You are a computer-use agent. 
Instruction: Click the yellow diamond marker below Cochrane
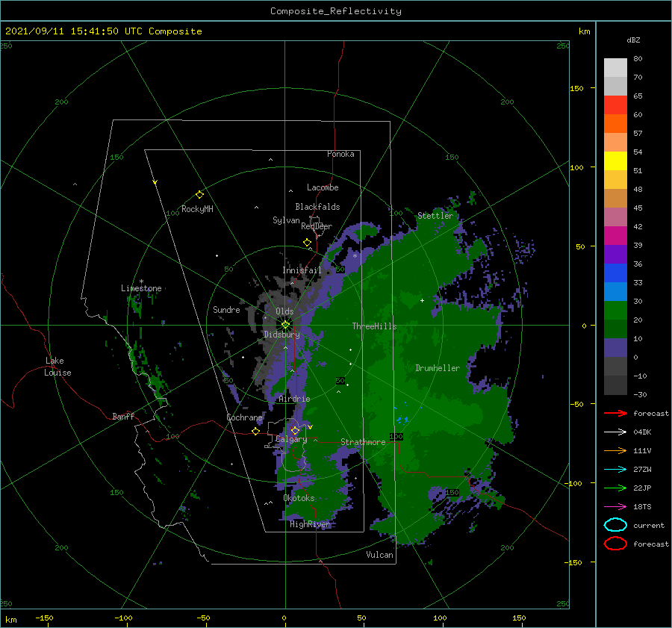pos(256,431)
